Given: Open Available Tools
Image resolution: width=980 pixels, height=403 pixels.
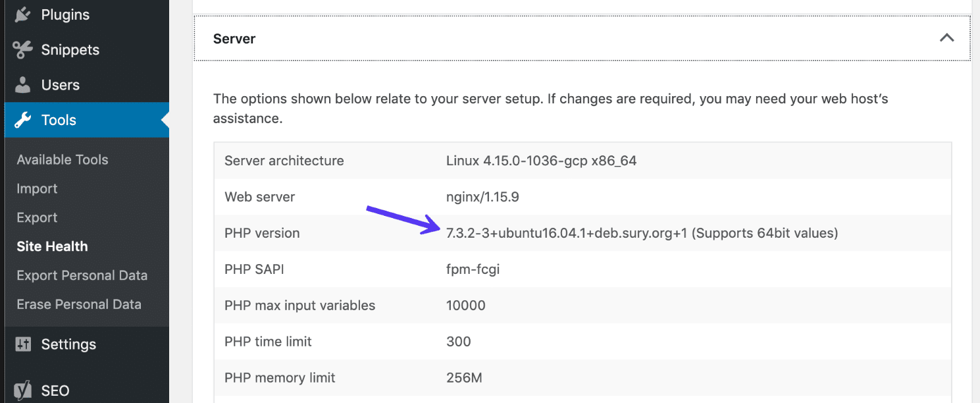Looking at the screenshot, I should click(x=62, y=159).
